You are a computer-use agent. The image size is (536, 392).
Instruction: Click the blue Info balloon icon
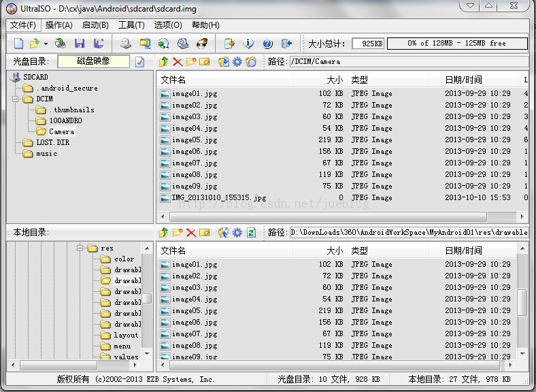coord(248,44)
